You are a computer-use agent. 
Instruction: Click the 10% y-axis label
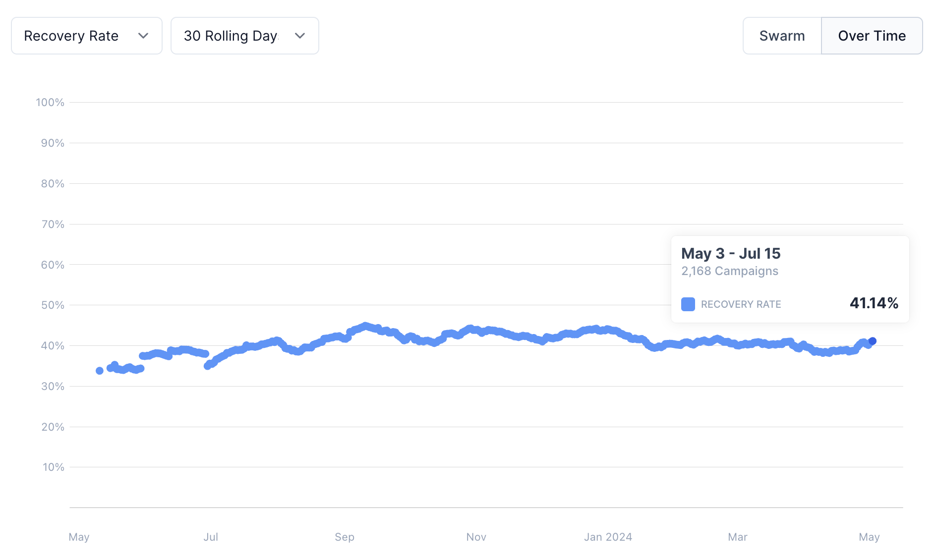[x=54, y=467]
